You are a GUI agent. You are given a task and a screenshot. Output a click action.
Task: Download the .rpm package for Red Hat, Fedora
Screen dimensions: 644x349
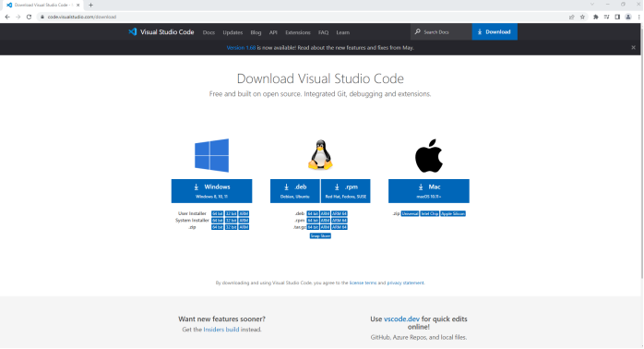coord(345,191)
